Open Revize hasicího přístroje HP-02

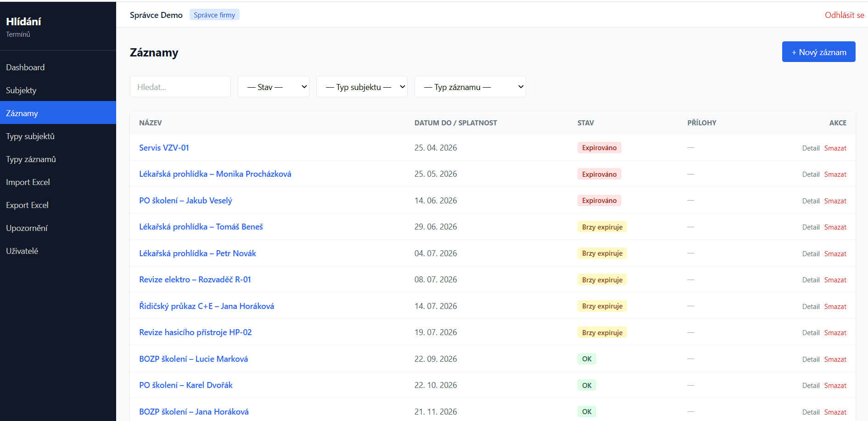(196, 332)
